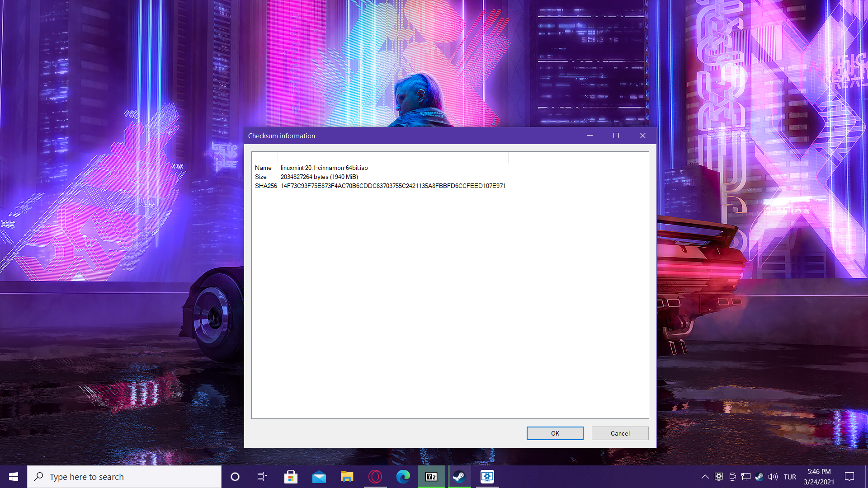This screenshot has height=488, width=868.
Task: Open the Mail app icon
Action: [319, 477]
